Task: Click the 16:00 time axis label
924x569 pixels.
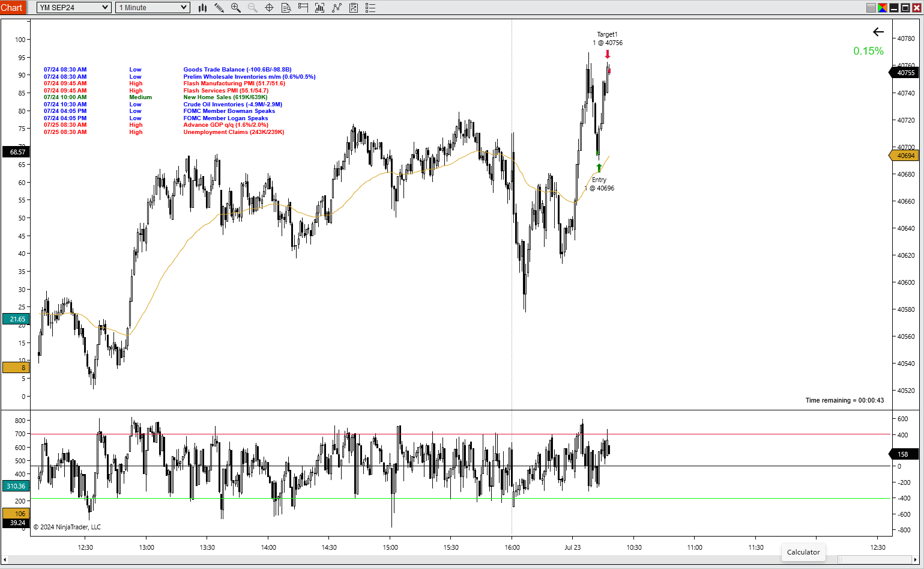Action: click(512, 547)
